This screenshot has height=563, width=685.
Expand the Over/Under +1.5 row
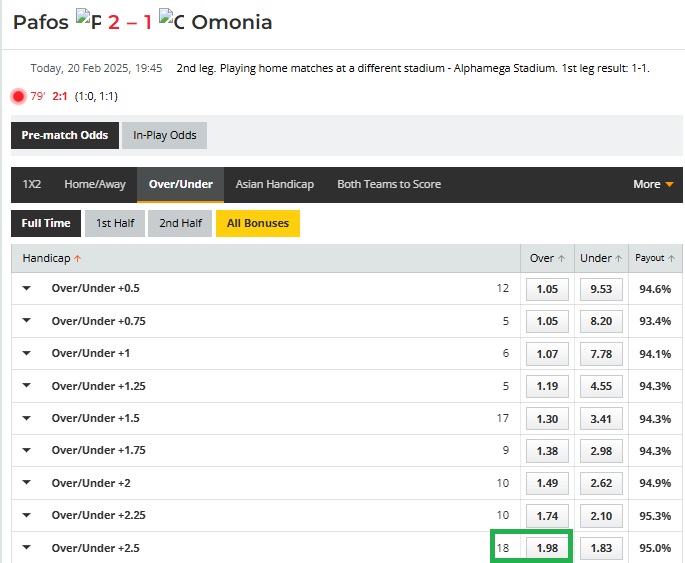click(x=27, y=418)
